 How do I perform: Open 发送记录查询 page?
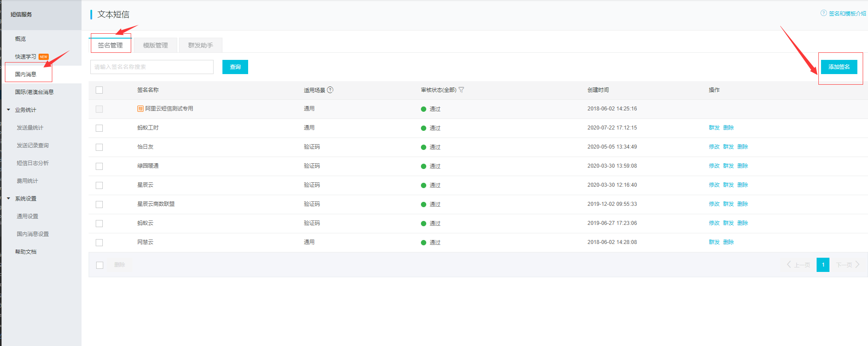coord(33,145)
